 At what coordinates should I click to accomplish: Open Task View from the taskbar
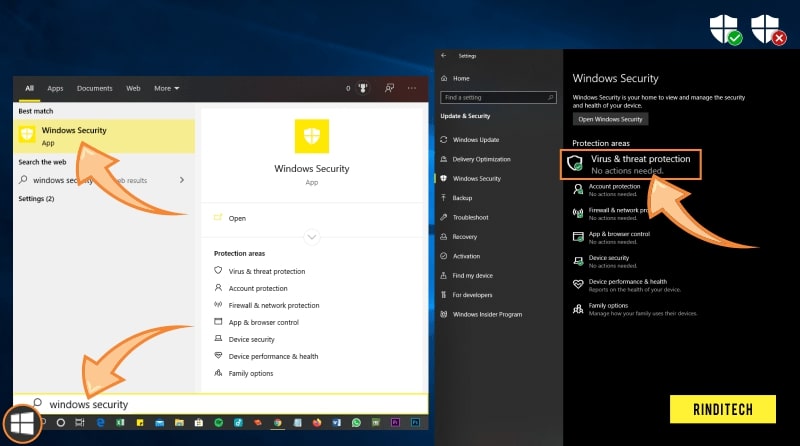click(80, 423)
